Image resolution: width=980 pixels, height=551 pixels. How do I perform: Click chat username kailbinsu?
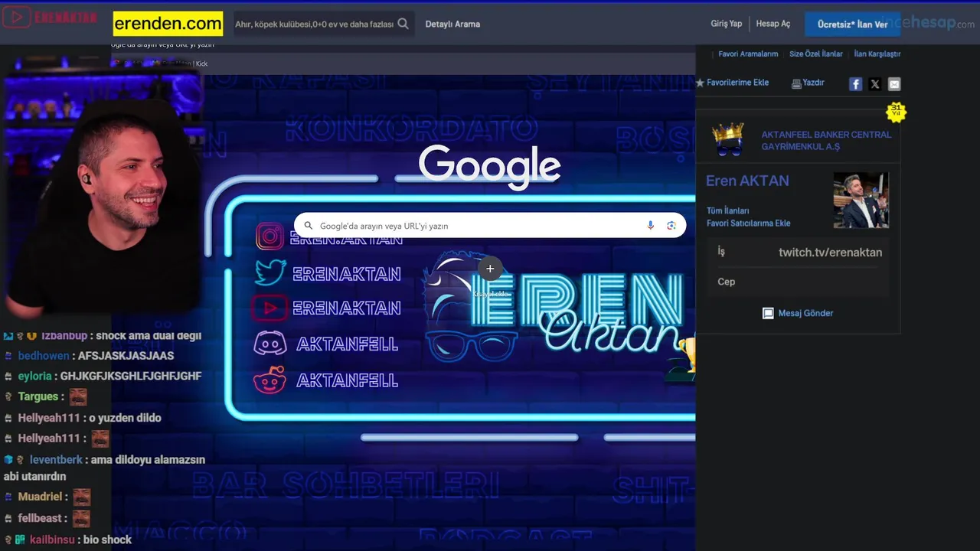[52, 540]
